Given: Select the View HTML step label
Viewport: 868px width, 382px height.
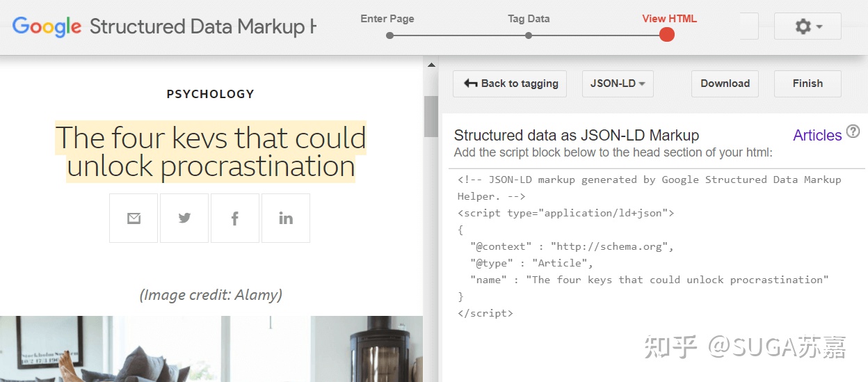Looking at the screenshot, I should (x=669, y=19).
